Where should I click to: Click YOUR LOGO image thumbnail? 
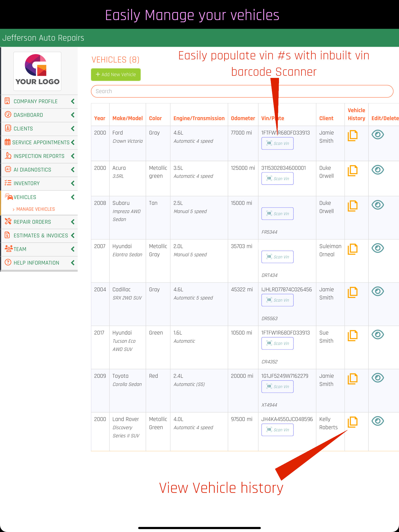point(37,71)
